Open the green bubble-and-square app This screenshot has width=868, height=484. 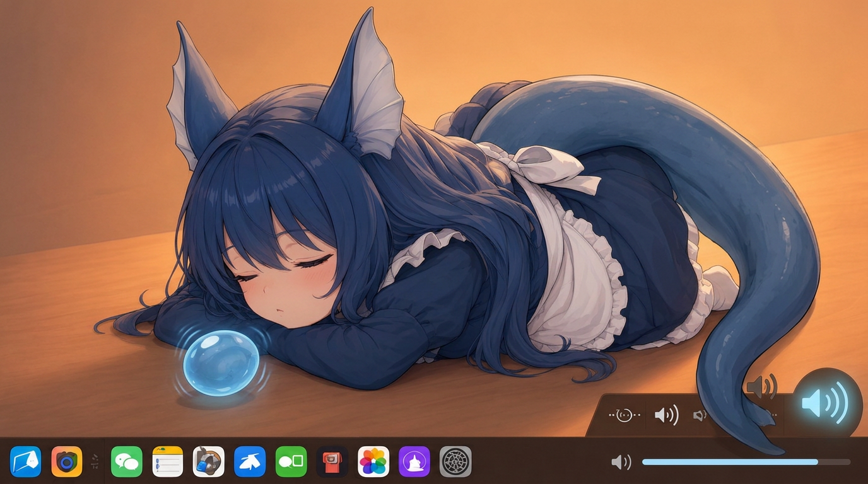coord(291,462)
